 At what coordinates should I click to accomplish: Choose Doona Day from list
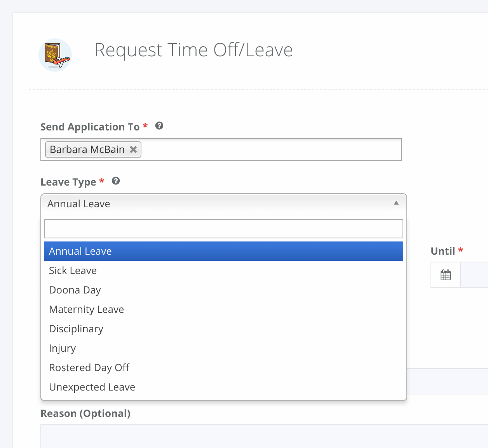click(x=224, y=290)
